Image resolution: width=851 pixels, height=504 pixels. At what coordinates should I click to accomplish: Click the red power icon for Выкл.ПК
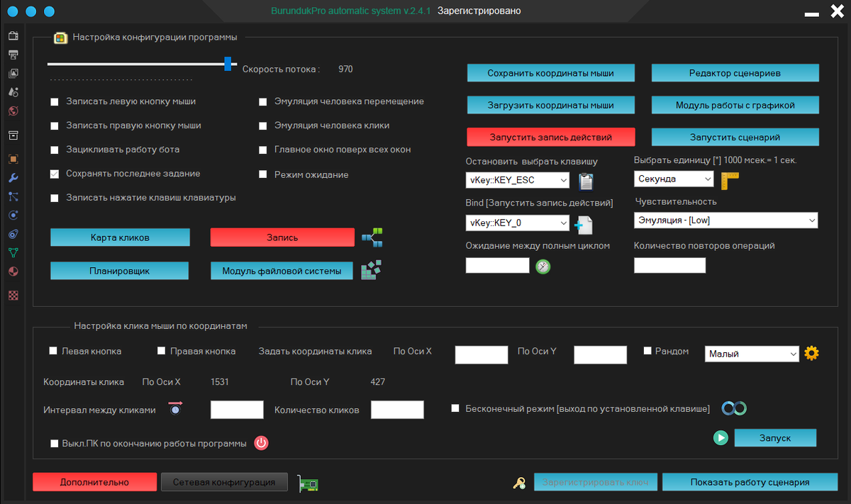(x=262, y=444)
